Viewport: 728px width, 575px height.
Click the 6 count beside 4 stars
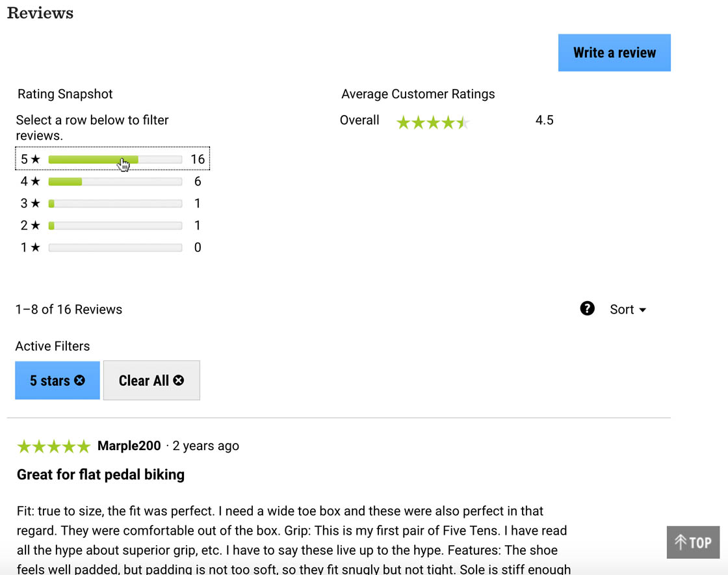[x=198, y=181]
